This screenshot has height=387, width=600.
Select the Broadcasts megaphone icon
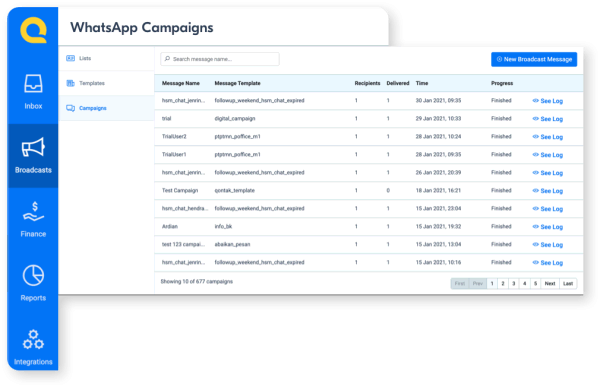click(x=33, y=147)
